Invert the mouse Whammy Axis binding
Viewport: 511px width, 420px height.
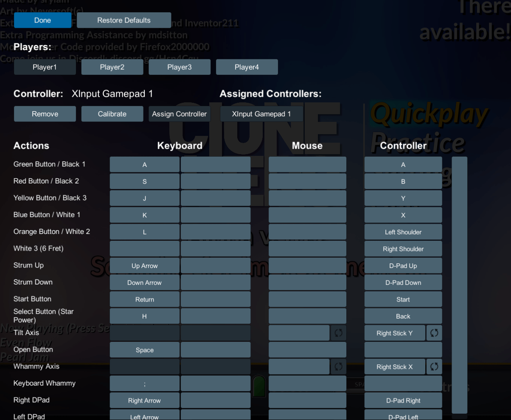coord(338,366)
